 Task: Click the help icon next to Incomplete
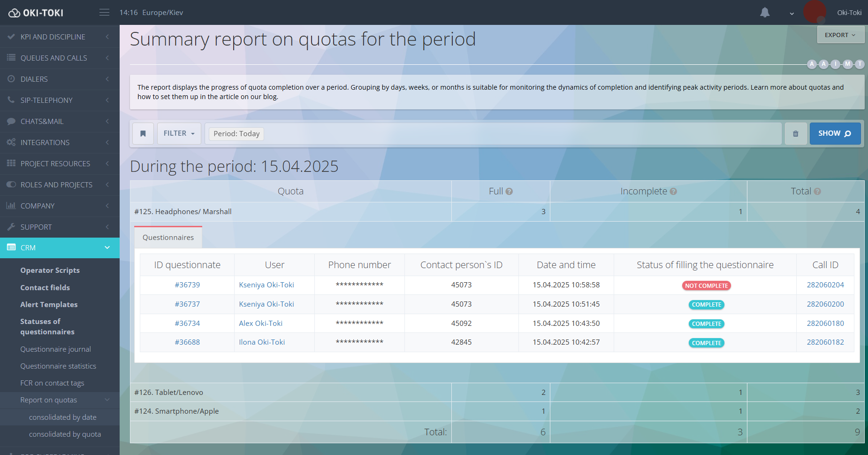(x=673, y=192)
